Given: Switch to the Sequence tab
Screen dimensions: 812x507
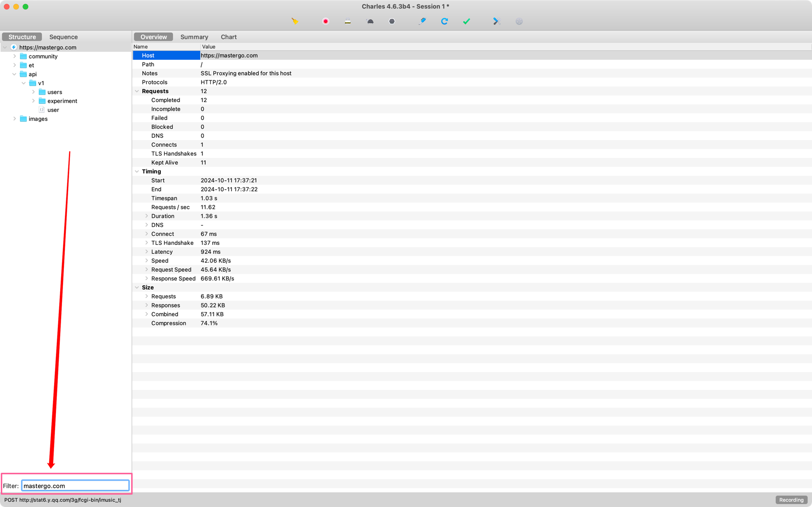Looking at the screenshot, I should [63, 37].
